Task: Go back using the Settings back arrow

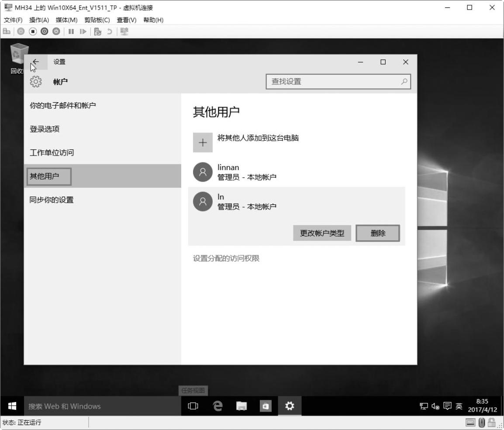Action: click(36, 62)
